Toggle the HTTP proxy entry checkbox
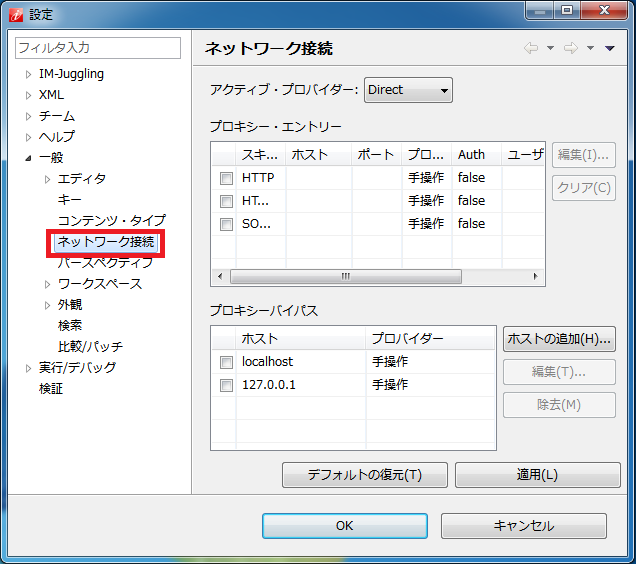This screenshot has width=636, height=564. tap(226, 178)
